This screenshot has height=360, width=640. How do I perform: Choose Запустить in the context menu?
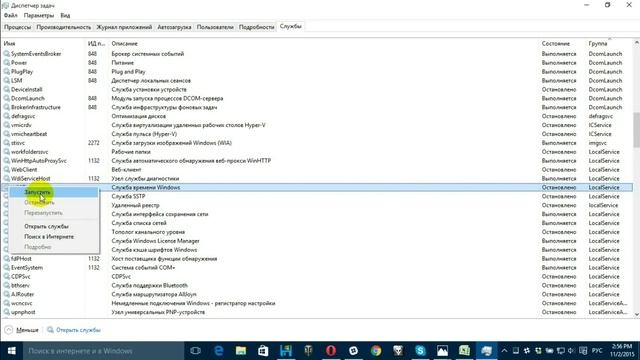click(x=54, y=192)
